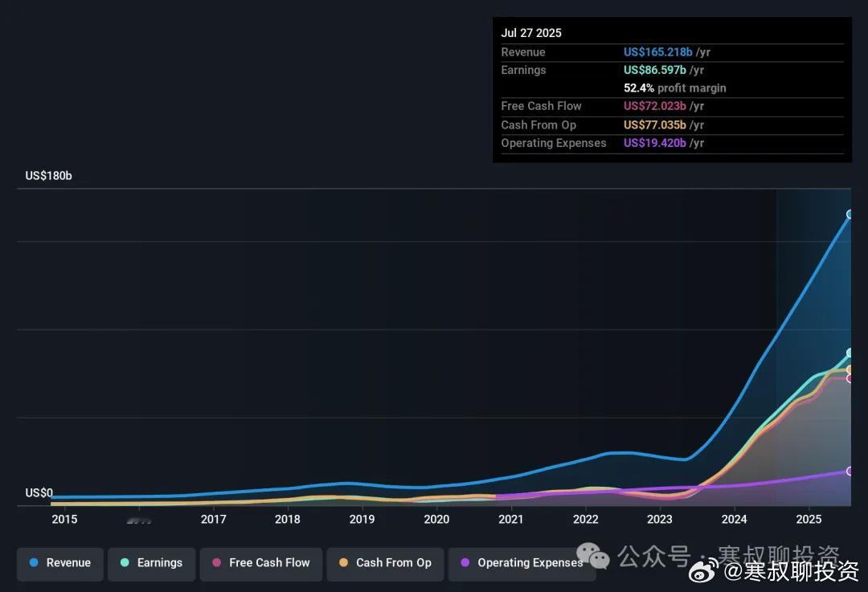
Task: Click the 52.4% profit margin text
Action: tap(675, 88)
